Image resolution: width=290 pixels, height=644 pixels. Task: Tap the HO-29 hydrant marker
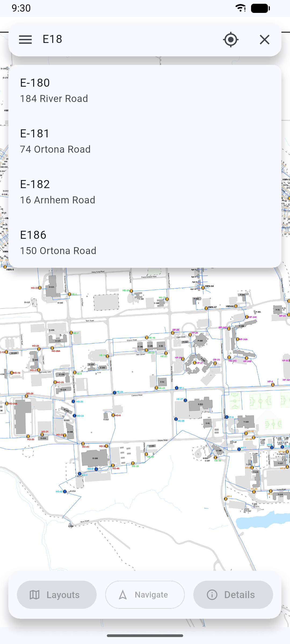click(55, 382)
